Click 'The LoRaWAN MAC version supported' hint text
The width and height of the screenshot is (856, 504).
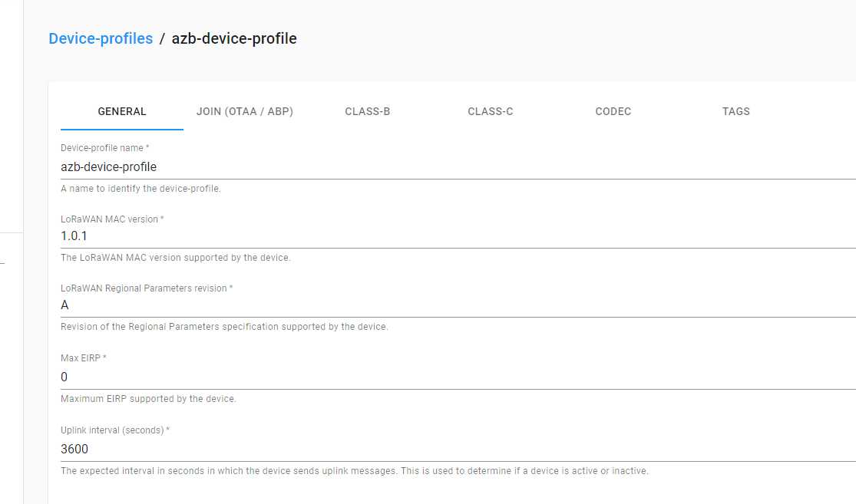pyautogui.click(x=176, y=258)
